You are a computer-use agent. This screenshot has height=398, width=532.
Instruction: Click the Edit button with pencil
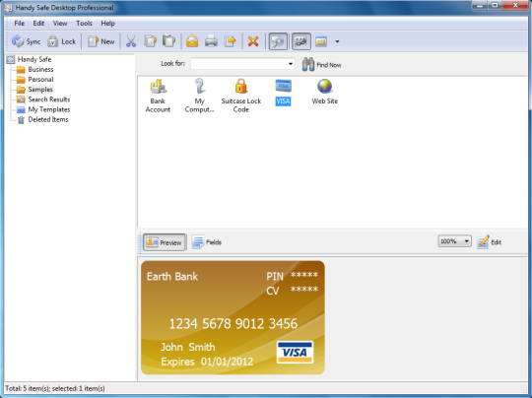tap(490, 242)
